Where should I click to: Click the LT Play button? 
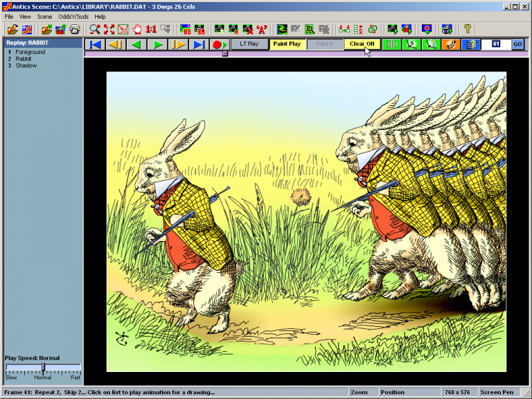[x=249, y=44]
